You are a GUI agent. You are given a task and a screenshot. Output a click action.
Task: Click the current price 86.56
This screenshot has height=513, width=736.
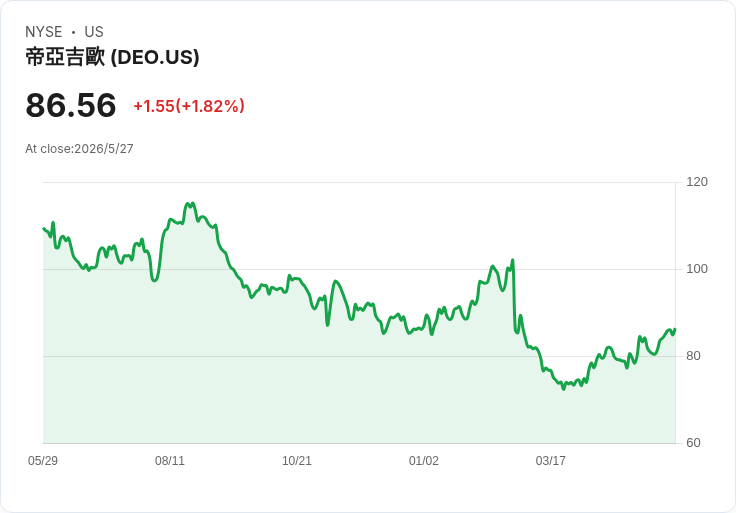pyautogui.click(x=70, y=105)
